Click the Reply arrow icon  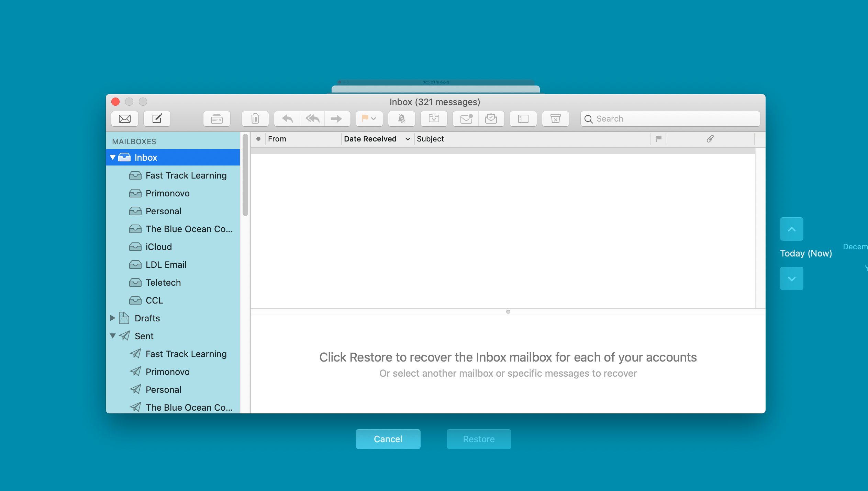point(287,119)
